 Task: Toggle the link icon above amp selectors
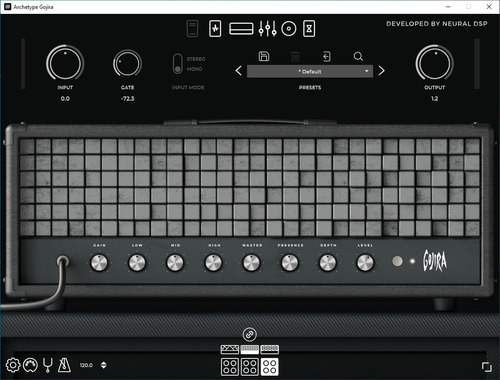[250, 334]
